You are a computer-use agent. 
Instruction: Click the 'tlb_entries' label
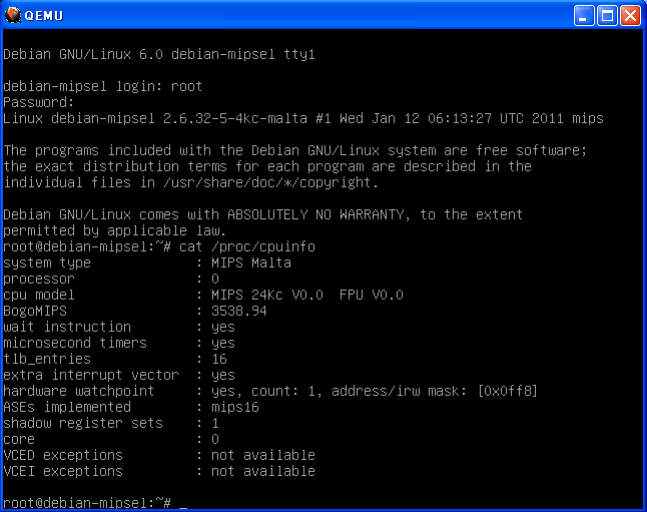tap(47, 359)
